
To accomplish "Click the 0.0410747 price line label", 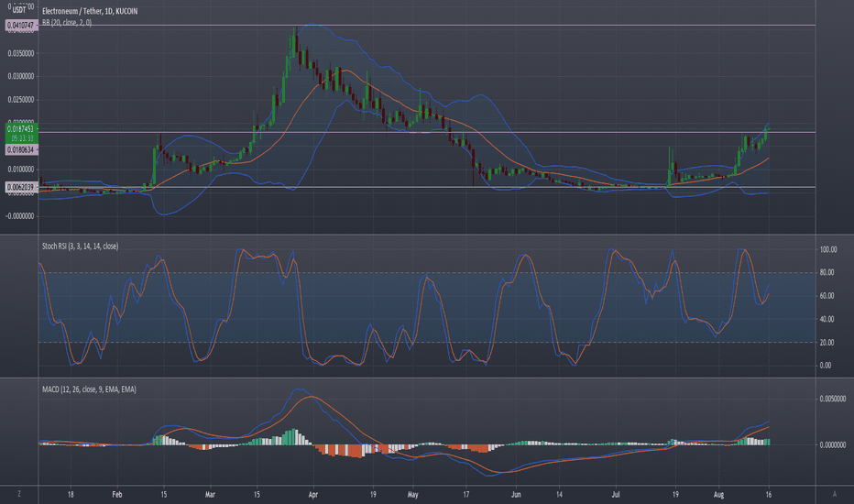I will (21, 25).
